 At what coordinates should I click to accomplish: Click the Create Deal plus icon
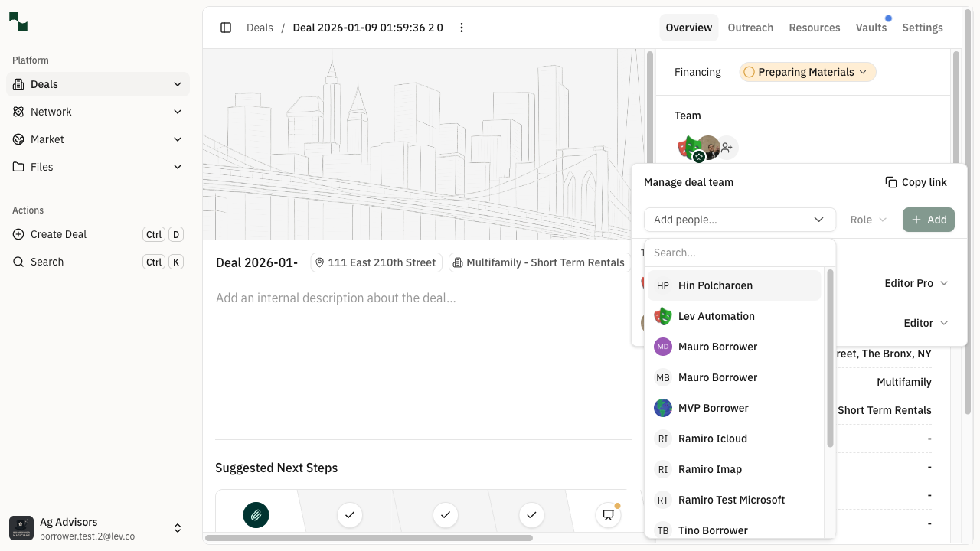click(17, 234)
